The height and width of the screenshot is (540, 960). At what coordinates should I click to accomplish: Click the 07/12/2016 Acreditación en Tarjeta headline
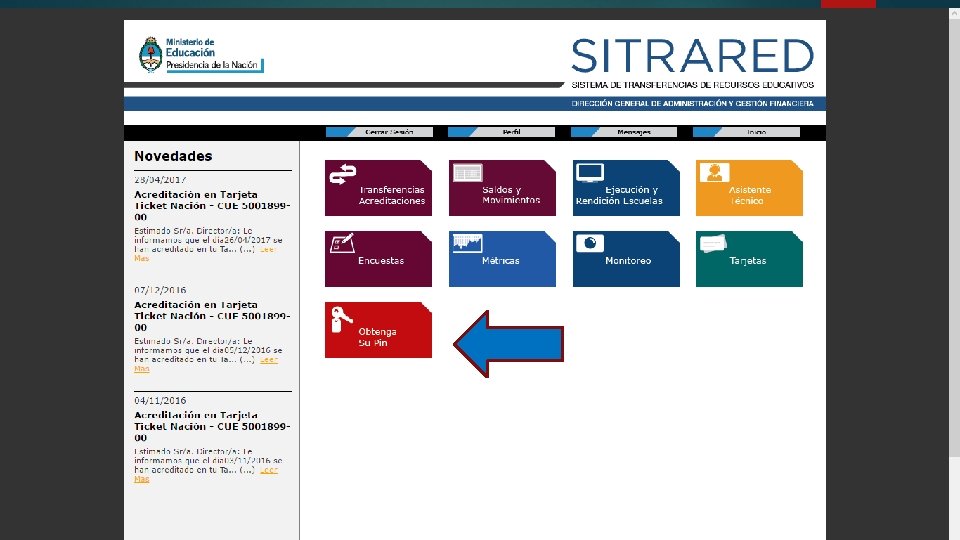[x=212, y=316]
